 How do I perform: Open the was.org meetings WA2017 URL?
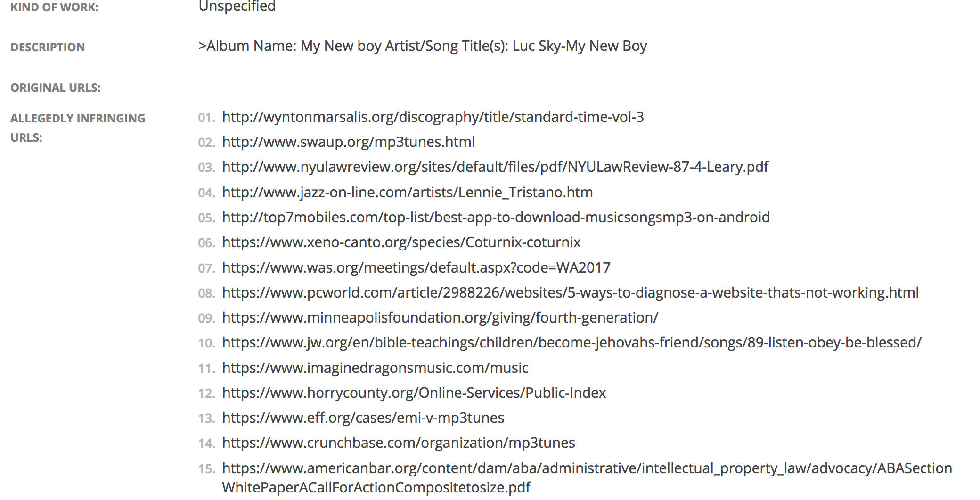416,267
